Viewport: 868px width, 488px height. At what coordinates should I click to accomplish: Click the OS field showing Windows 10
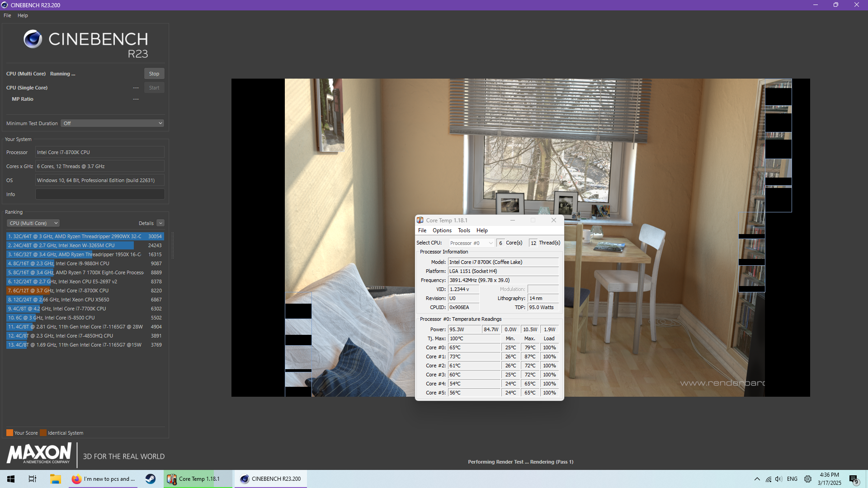click(x=100, y=180)
